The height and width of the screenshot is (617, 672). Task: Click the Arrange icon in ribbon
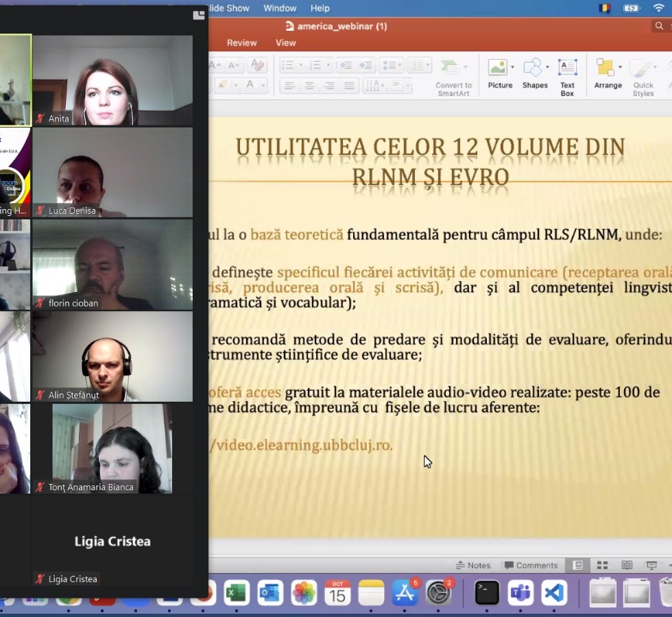click(x=605, y=68)
